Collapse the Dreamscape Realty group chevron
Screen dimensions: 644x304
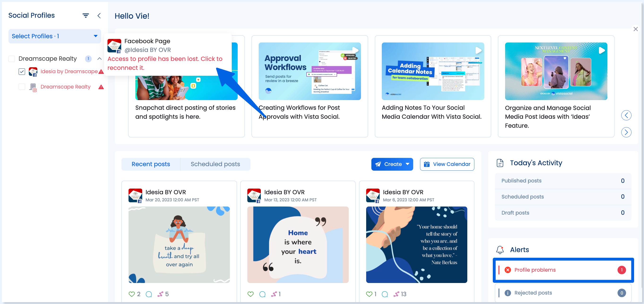[x=99, y=59]
